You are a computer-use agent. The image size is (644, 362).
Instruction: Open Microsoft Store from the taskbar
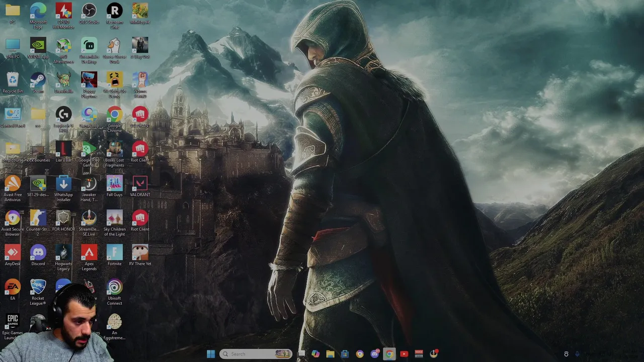click(x=345, y=354)
